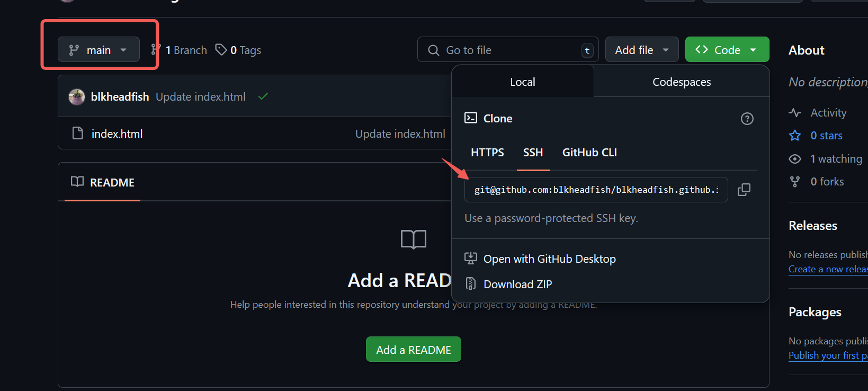
Task: Click Publish your first package link
Action: point(828,356)
